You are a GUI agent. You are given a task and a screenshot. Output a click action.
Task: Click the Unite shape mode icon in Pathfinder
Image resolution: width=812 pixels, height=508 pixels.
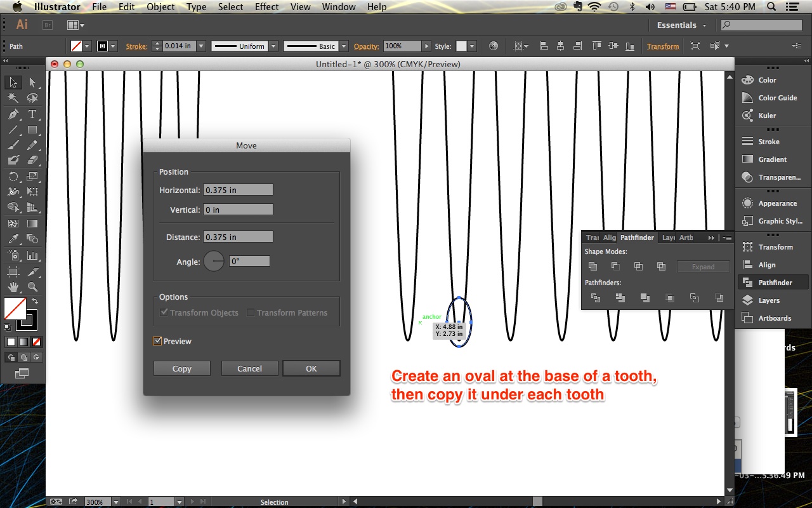[x=593, y=267]
